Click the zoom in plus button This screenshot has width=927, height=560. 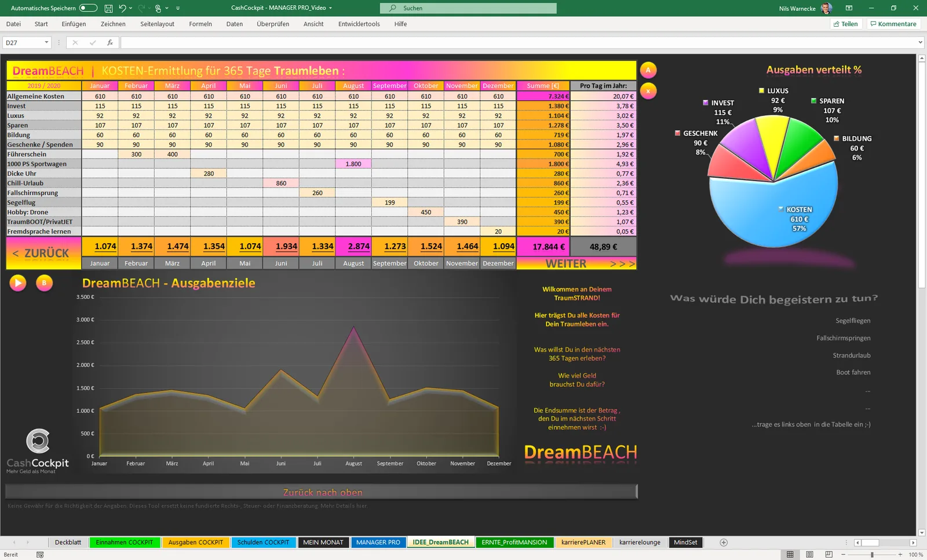pyautogui.click(x=900, y=555)
